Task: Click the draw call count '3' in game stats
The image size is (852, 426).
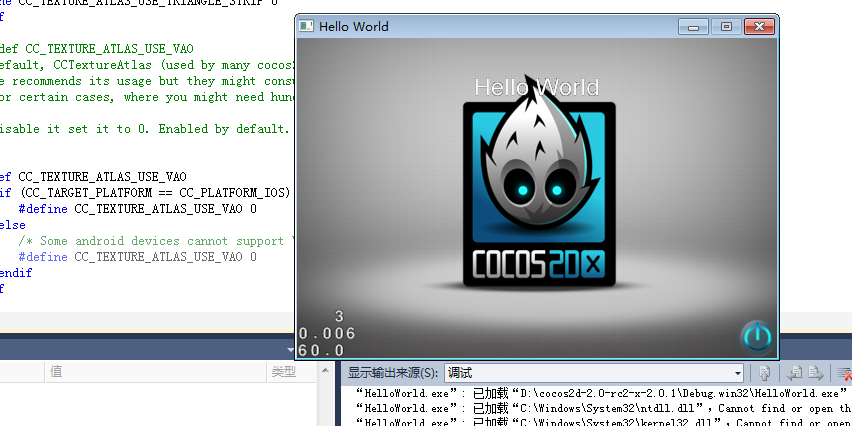Action: (x=340, y=316)
